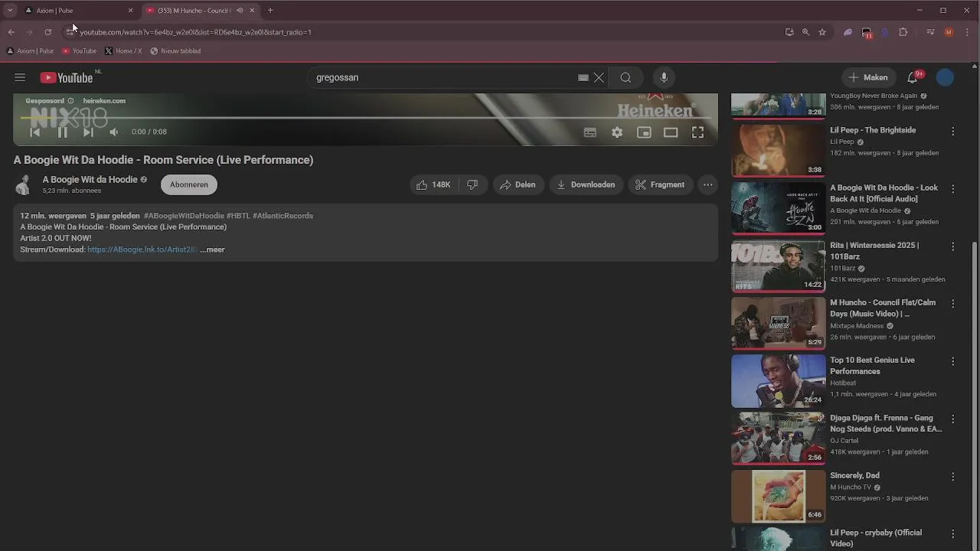Go to YouTube home via logo
This screenshot has height=551, width=980.
(x=67, y=77)
